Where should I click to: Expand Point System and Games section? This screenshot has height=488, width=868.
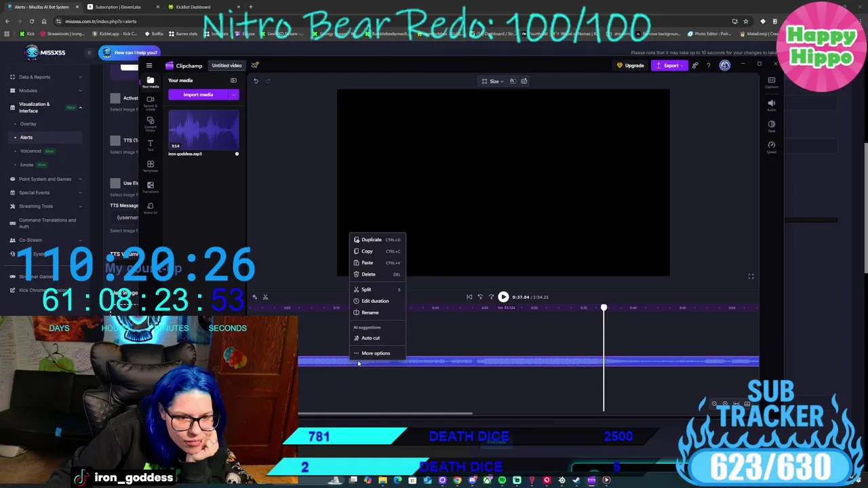46,179
